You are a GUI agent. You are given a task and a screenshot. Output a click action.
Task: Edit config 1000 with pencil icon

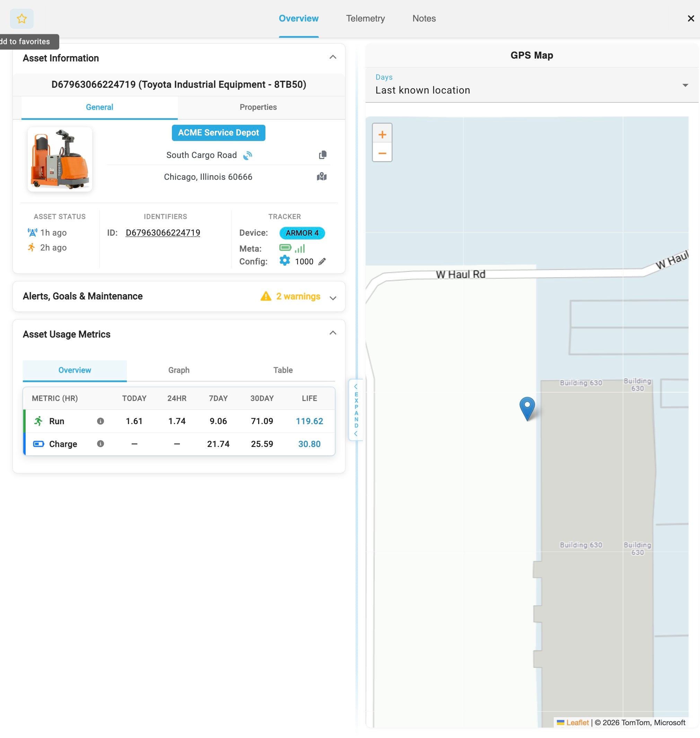coord(322,262)
